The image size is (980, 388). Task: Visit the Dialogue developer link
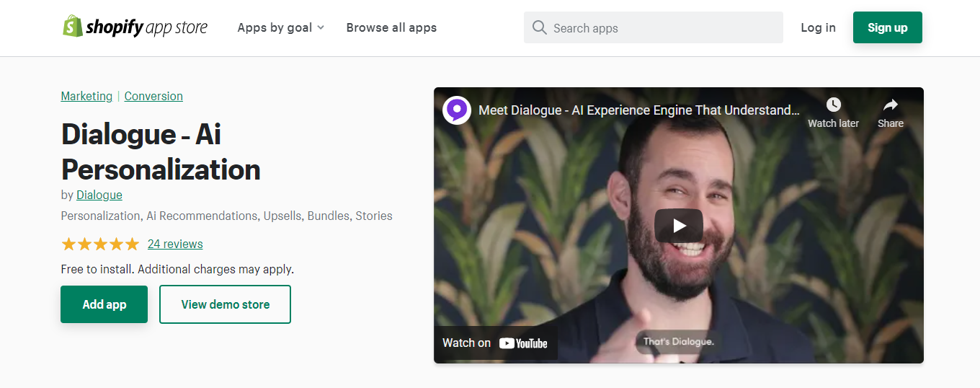pos(99,195)
